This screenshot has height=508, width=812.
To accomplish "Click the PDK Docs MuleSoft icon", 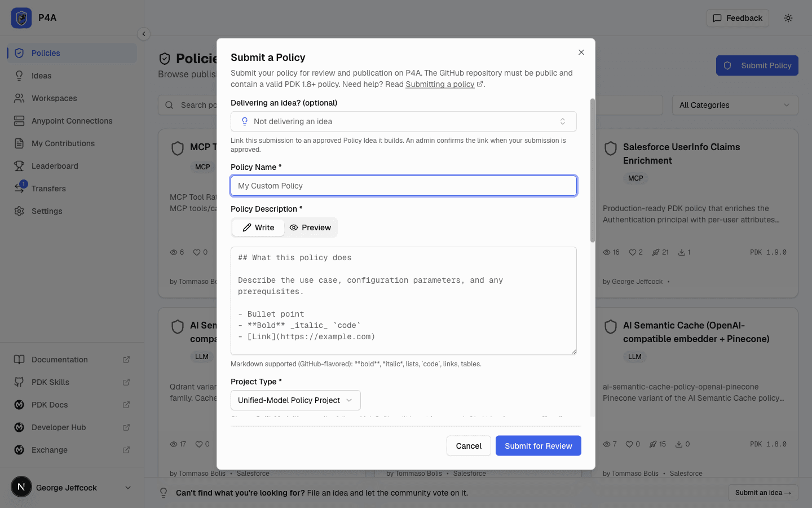I will click(19, 405).
